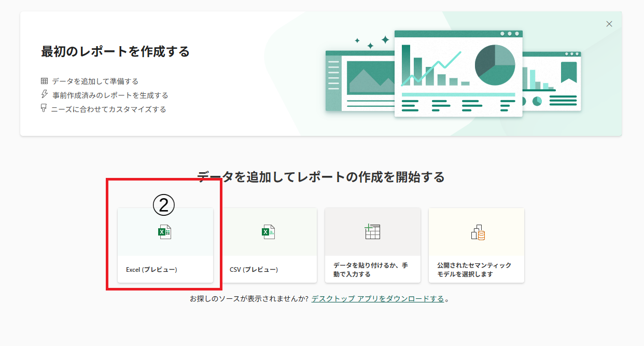Pick 公開されたセマンティック モデルを選択します label

pos(474,270)
